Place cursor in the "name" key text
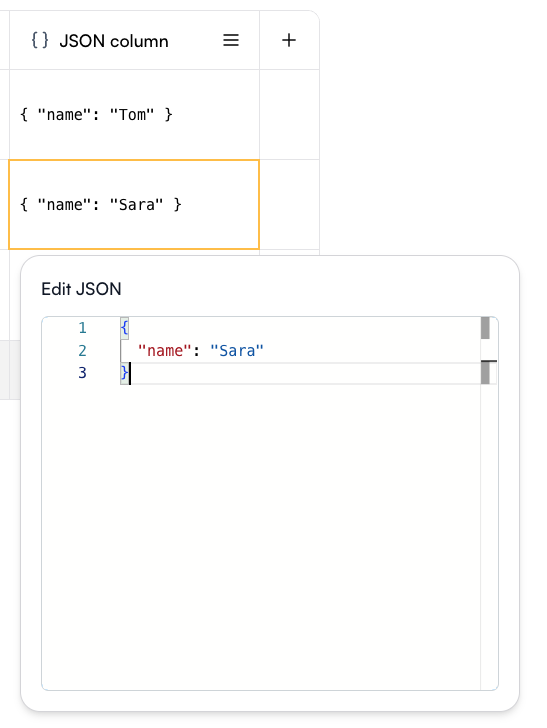 click(x=165, y=351)
